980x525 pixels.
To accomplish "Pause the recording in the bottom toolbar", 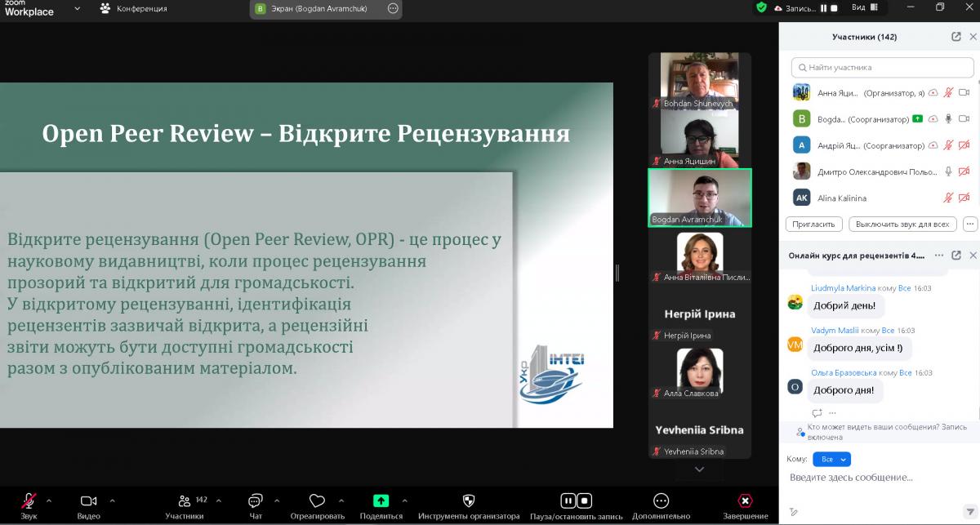I will 568,501.
